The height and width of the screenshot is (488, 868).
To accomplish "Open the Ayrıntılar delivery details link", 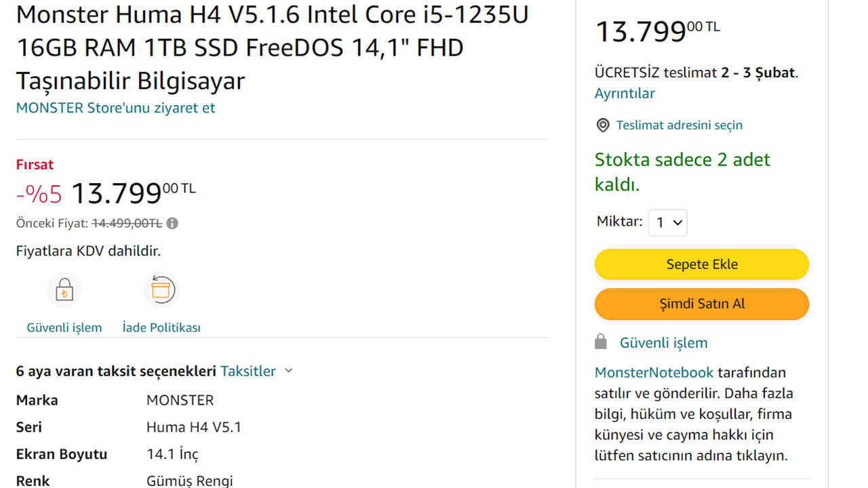I will coord(625,94).
